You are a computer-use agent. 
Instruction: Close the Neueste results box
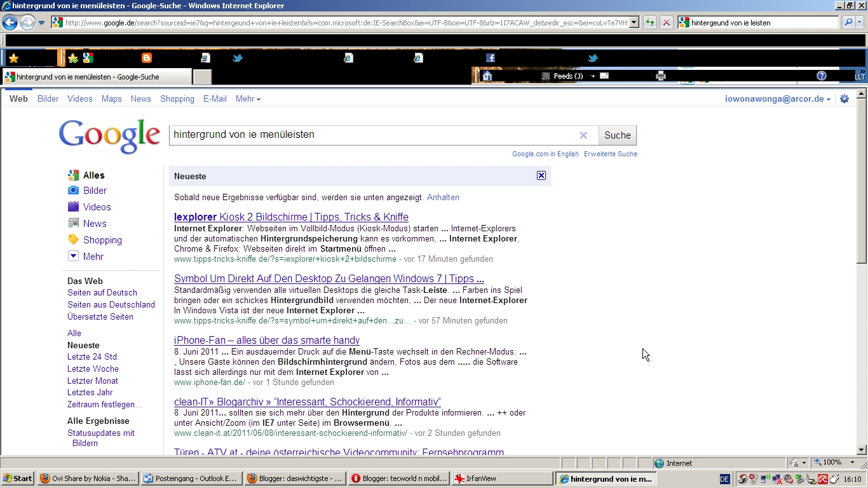click(541, 175)
